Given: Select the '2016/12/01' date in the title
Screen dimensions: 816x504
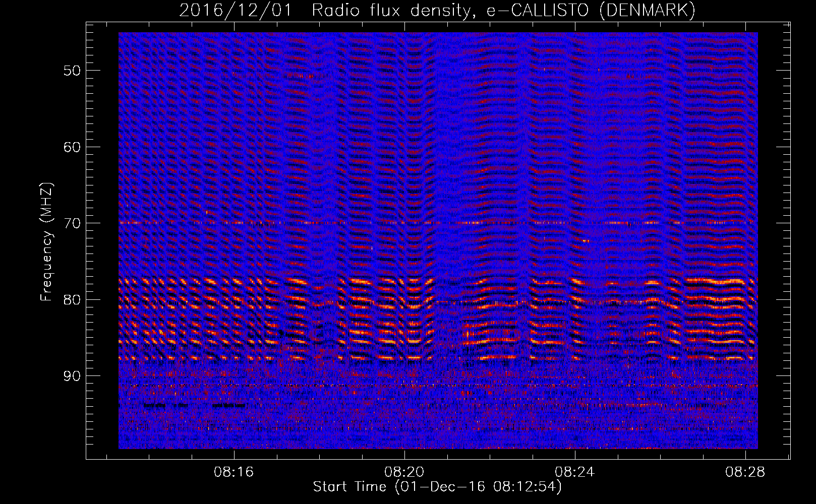Looking at the screenshot, I should pyautogui.click(x=236, y=11).
